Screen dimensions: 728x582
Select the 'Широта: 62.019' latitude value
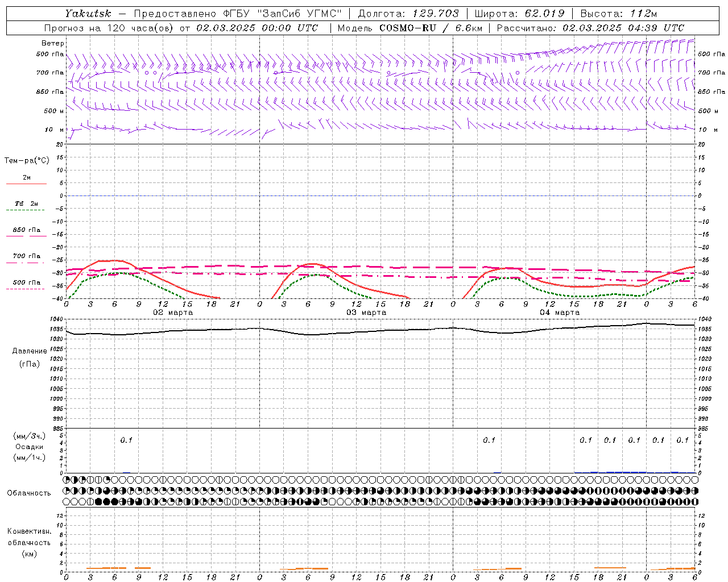click(519, 13)
